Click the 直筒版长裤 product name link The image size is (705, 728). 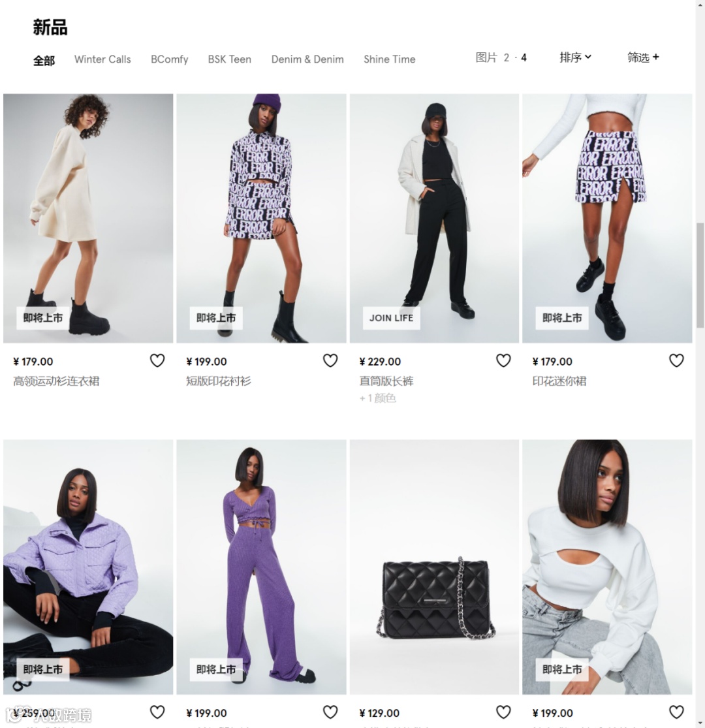coord(386,381)
